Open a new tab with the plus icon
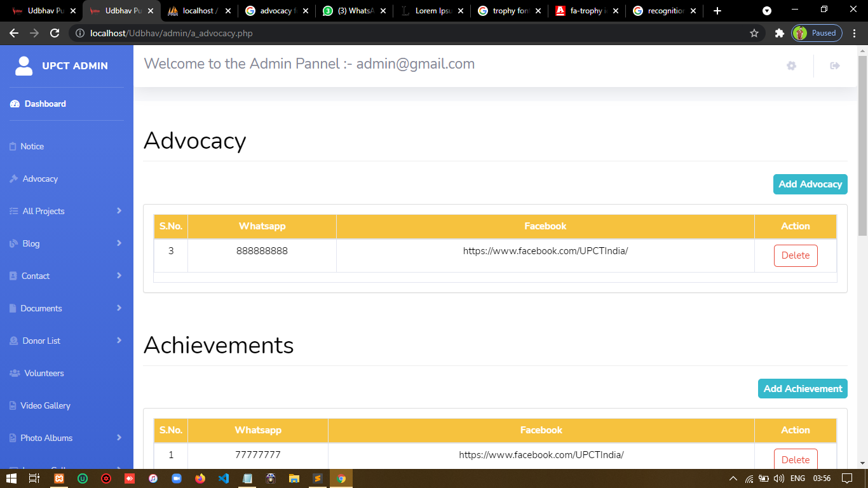Viewport: 868px width, 488px height. click(717, 11)
